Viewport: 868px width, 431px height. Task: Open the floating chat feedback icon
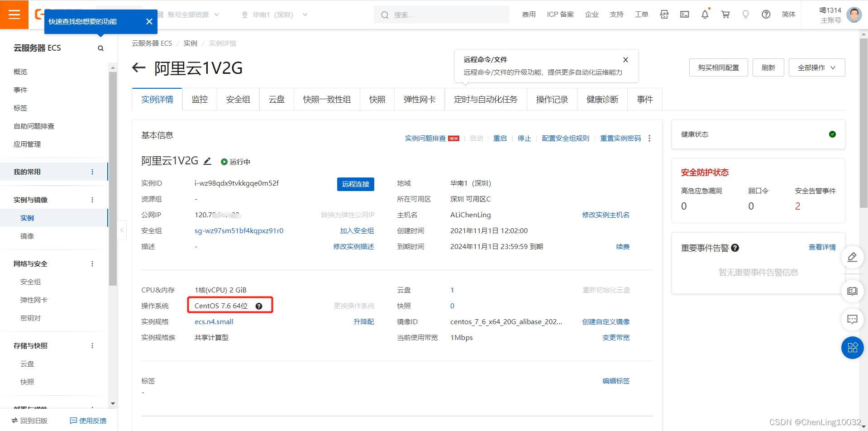click(x=853, y=319)
